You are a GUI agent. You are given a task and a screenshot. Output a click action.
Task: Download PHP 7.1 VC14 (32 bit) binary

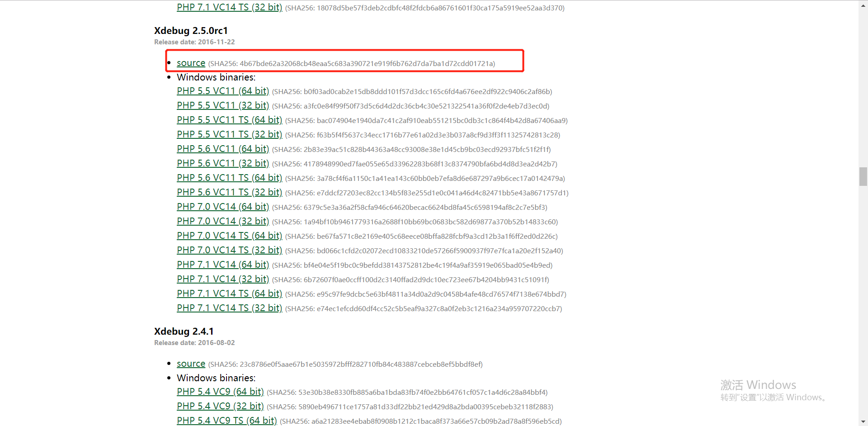click(223, 279)
